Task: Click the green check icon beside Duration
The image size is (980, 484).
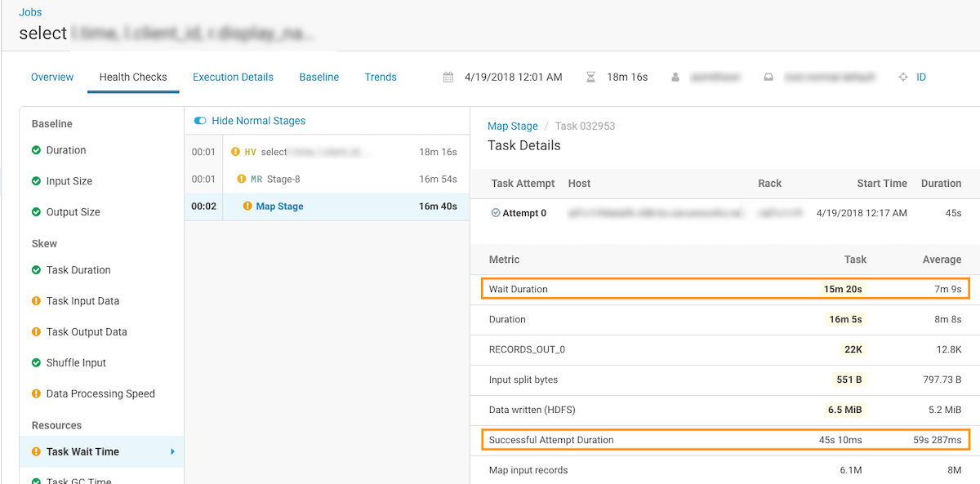Action: pos(36,150)
